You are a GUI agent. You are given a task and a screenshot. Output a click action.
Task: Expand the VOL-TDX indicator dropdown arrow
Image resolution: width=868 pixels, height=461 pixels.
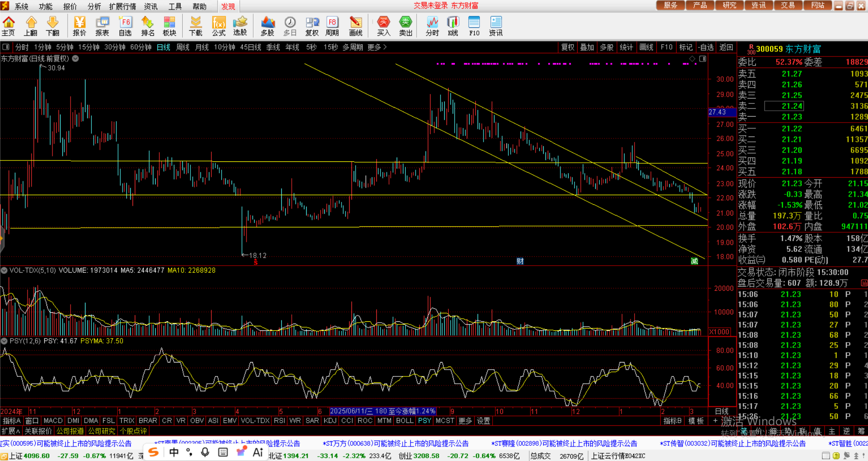(4, 270)
